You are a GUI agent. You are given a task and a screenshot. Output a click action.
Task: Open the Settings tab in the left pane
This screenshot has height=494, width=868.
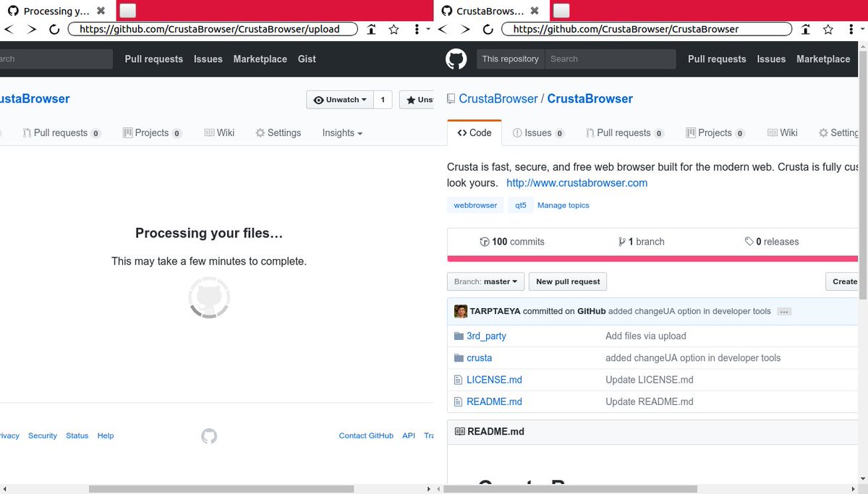click(x=278, y=133)
